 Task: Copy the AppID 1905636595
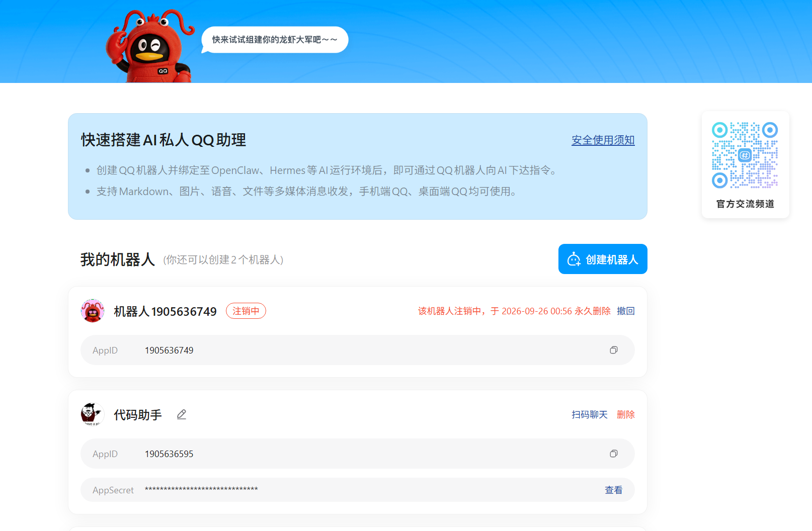click(x=613, y=454)
